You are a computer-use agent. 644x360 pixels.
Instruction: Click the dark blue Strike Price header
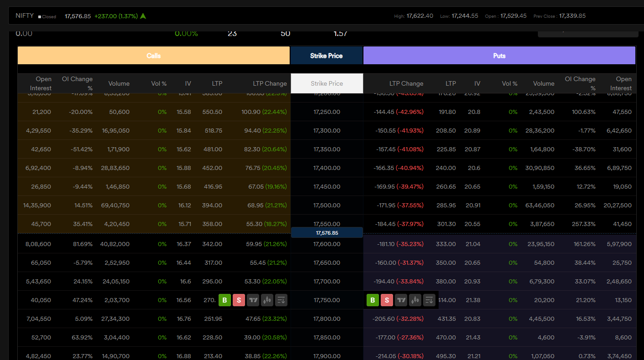(x=326, y=56)
